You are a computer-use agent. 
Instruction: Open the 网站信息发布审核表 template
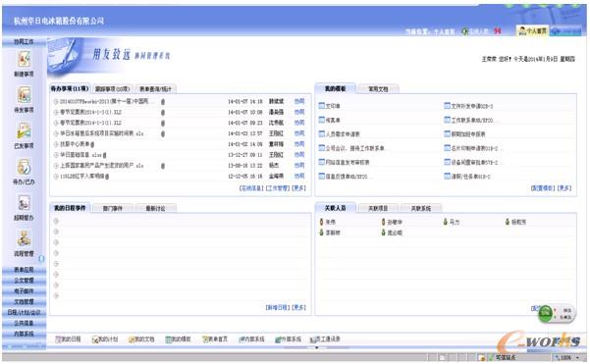coord(348,162)
